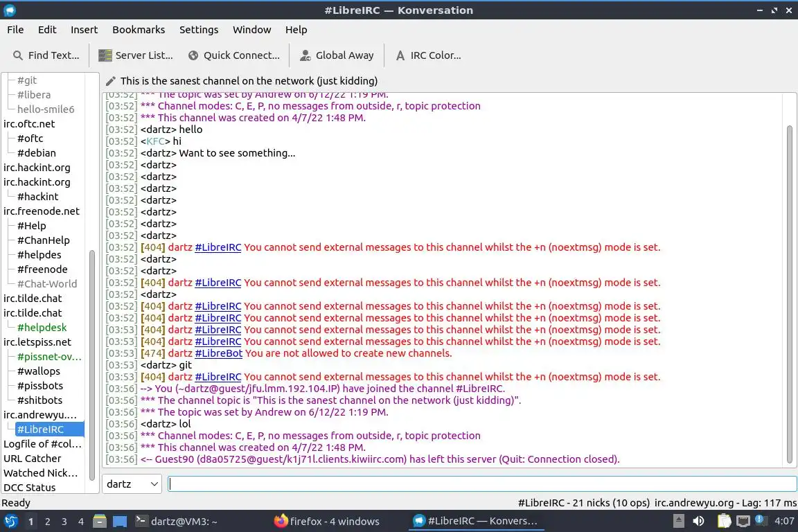Click the Global Away person icon
This screenshot has height=532, width=798.
coord(305,55)
